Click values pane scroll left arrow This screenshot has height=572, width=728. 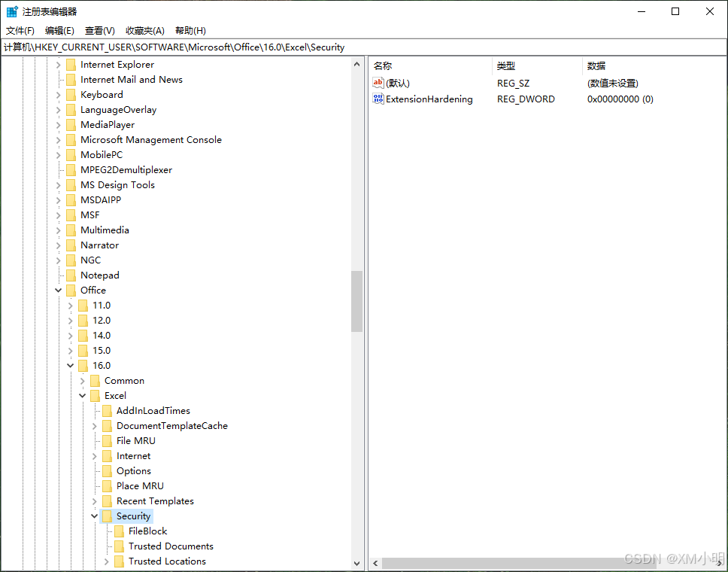click(375, 564)
